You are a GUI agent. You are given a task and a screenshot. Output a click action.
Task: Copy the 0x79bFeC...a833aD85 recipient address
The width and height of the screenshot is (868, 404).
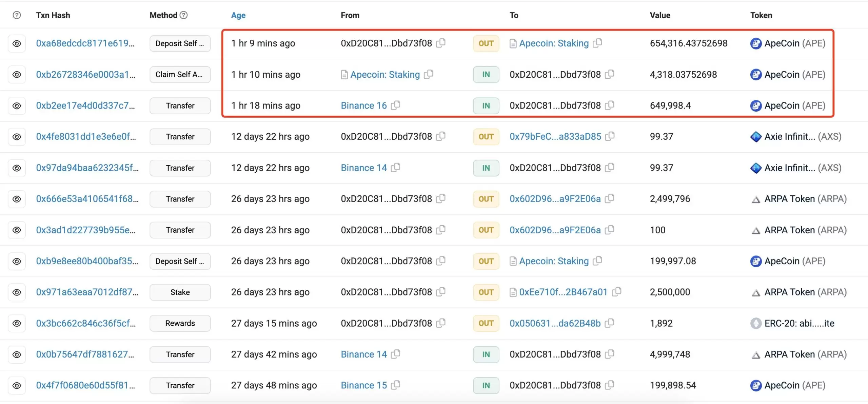[610, 136]
